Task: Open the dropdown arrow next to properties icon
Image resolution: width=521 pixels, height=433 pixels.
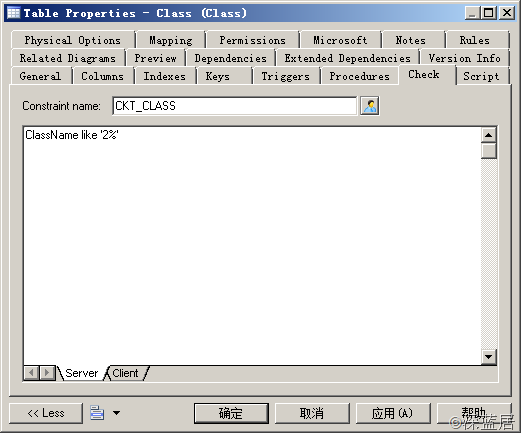Action: [116, 413]
